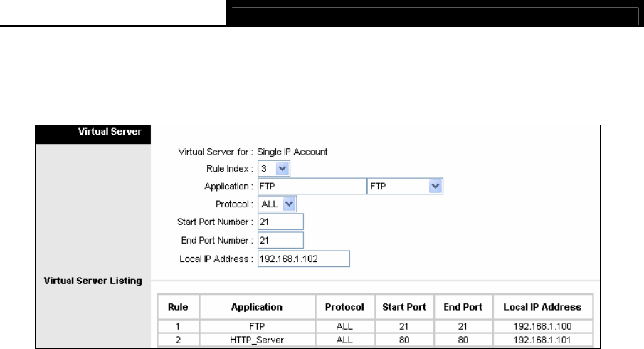This screenshot has height=349, width=644.
Task: Click the Start Port column header
Action: [404, 307]
